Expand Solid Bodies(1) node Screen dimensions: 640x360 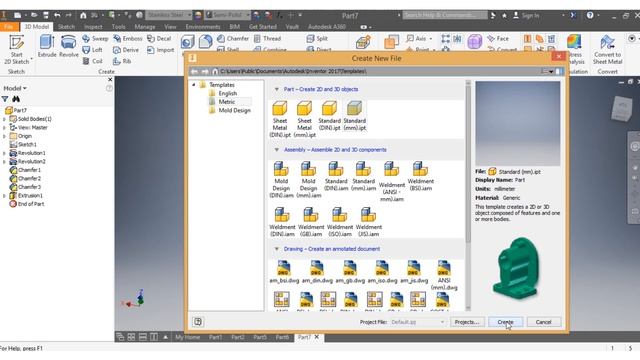pos(4,119)
